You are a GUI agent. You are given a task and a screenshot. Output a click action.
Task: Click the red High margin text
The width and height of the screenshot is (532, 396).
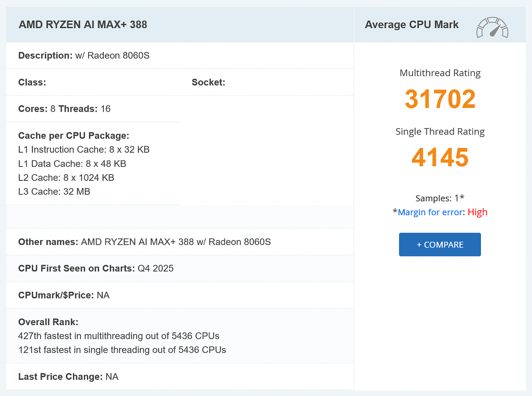pyautogui.click(x=477, y=212)
